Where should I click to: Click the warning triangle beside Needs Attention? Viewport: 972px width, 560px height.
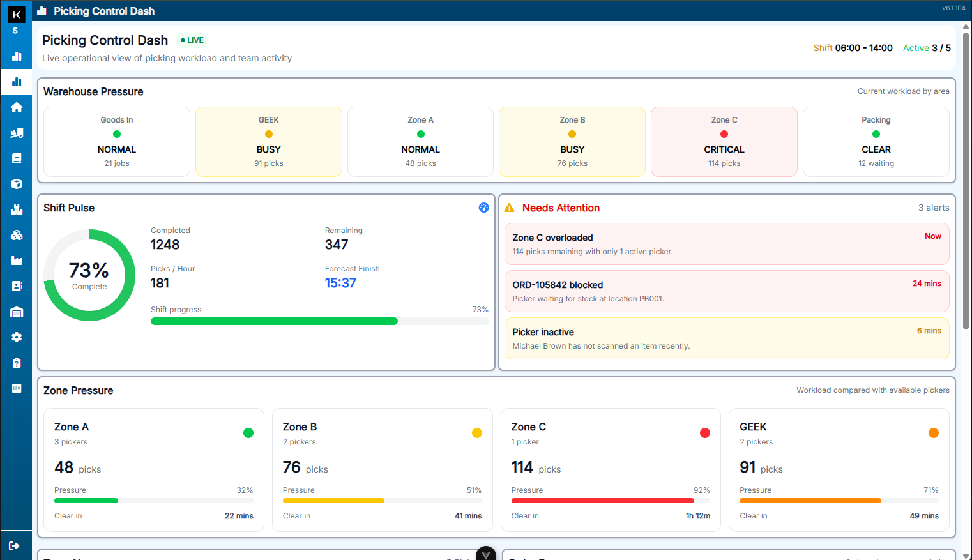[509, 208]
